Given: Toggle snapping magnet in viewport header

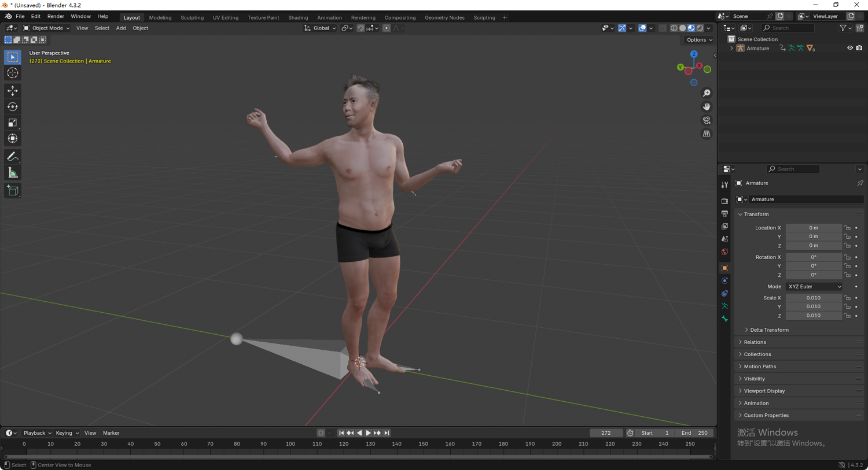Looking at the screenshot, I should point(361,28).
